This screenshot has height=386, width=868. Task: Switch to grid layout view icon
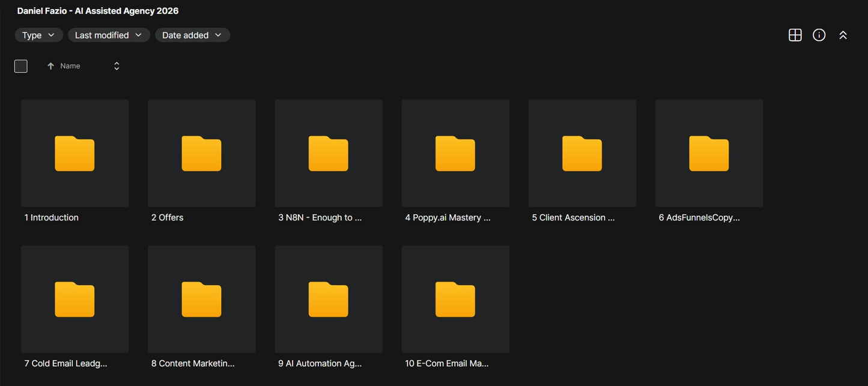point(795,35)
